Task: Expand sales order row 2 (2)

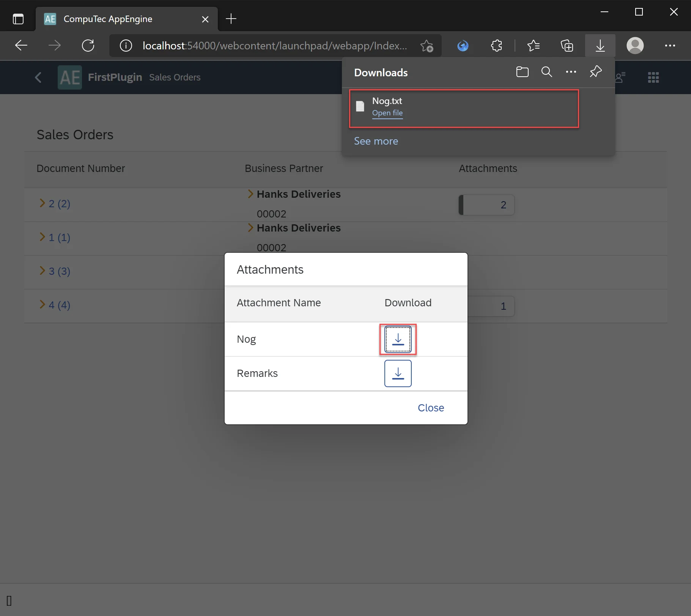Action: coord(42,203)
